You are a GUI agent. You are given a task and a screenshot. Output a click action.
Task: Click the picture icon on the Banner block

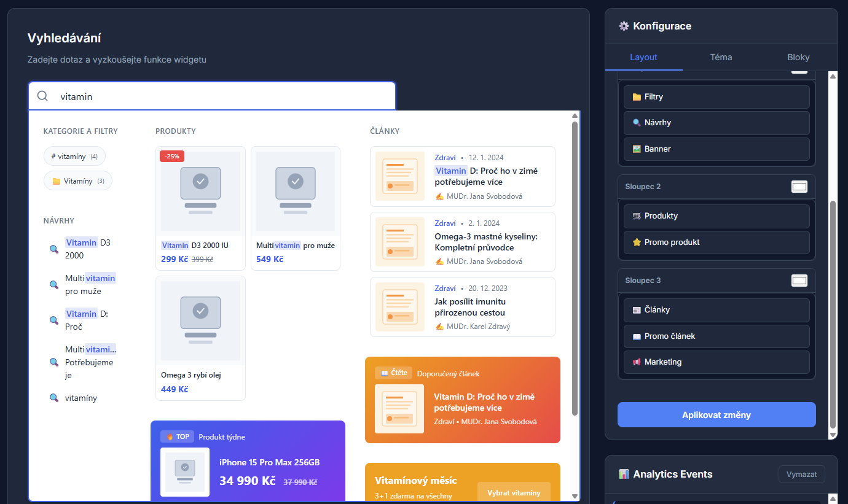pyautogui.click(x=637, y=149)
